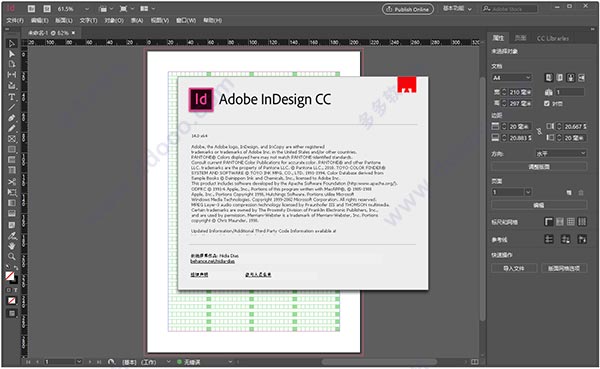This screenshot has width=600, height=369.
Task: Toggle formatting affects text T icon
Action: [15, 290]
